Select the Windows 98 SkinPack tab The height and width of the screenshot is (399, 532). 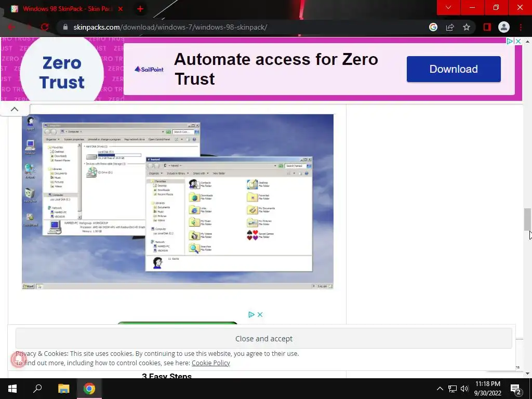pyautogui.click(x=67, y=9)
